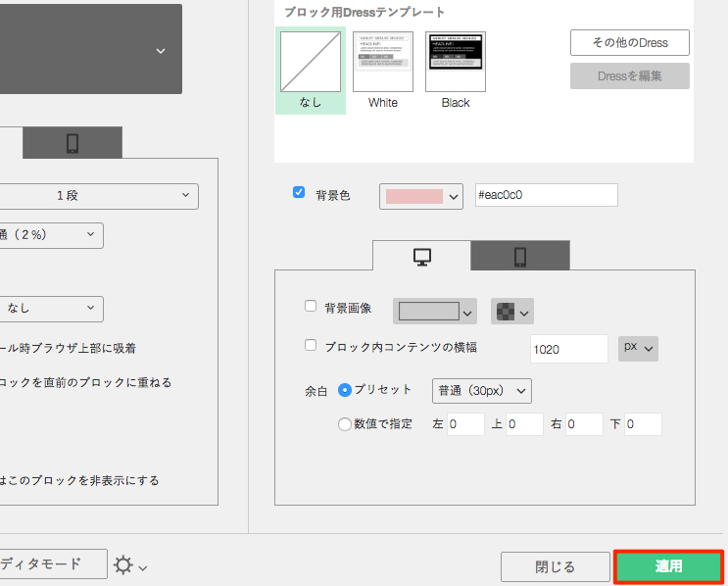Enable ブロック内コンテンツの横幅 checkbox

pos(311,345)
